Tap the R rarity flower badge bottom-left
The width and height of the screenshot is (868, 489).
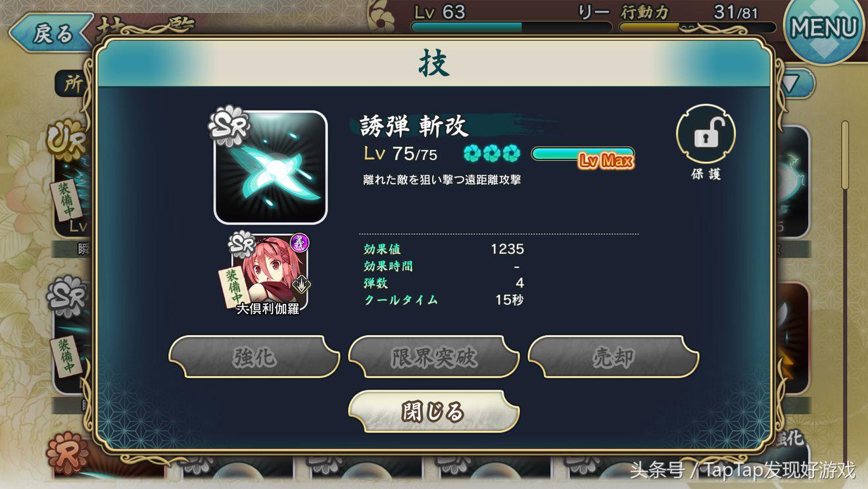[66, 451]
